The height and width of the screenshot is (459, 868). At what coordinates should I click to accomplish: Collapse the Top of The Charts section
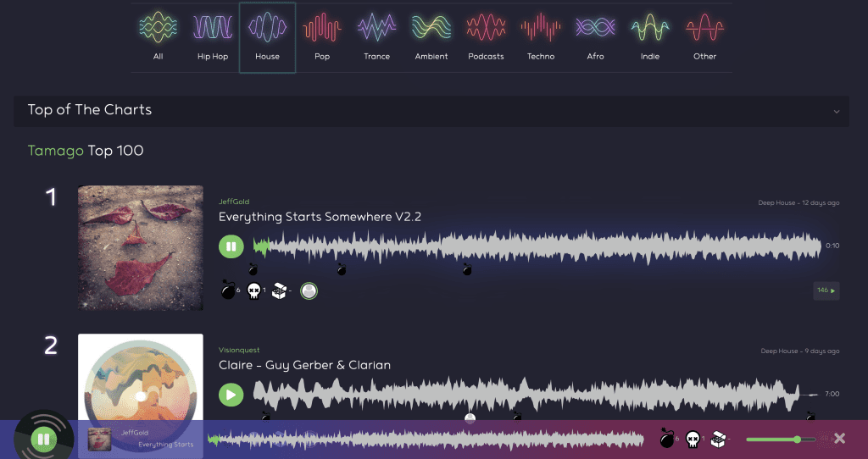[836, 111]
